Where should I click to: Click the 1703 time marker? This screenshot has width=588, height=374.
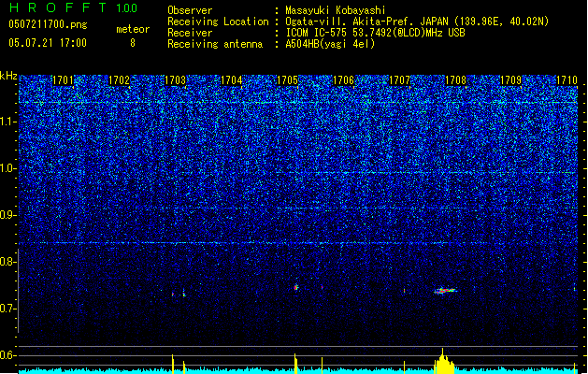point(175,80)
